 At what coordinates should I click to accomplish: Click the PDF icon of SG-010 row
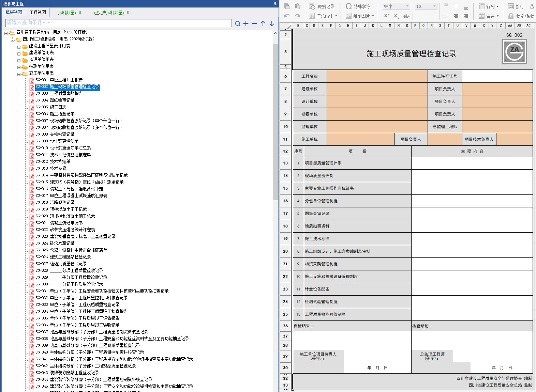pos(32,149)
